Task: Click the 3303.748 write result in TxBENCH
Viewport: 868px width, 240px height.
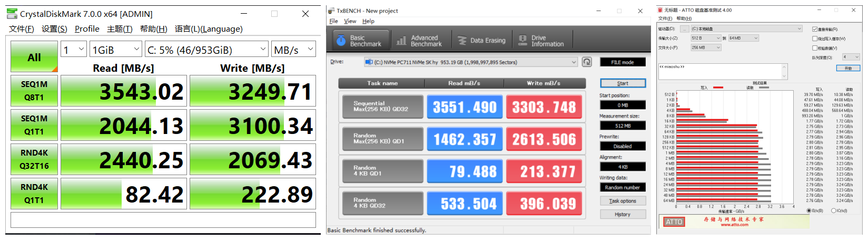Action: point(544,107)
